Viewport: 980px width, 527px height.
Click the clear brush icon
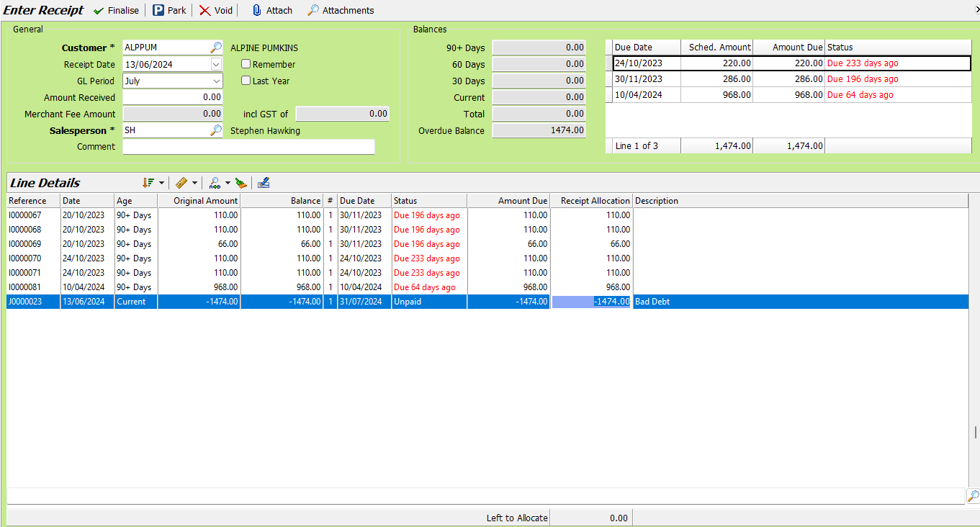[x=240, y=183]
